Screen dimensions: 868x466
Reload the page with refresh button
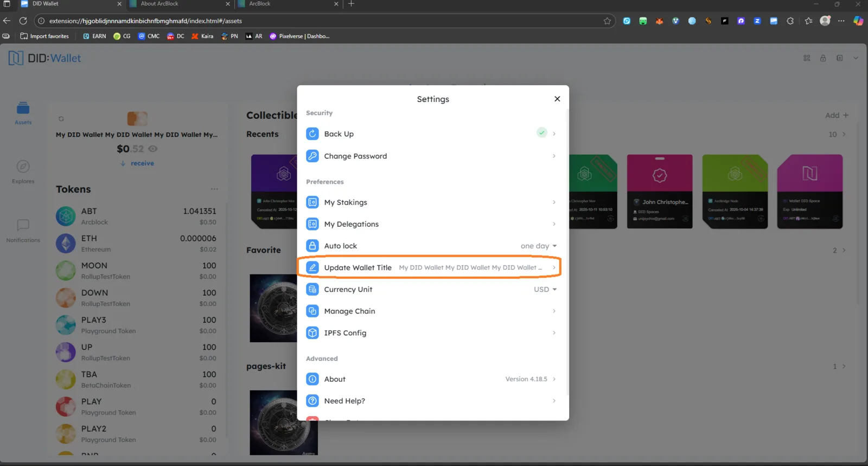click(x=23, y=21)
